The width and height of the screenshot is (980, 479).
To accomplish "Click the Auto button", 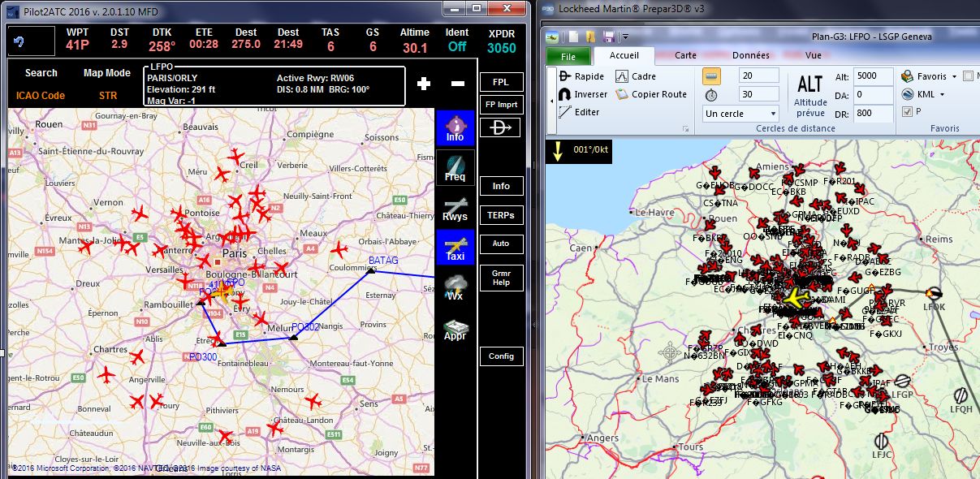I will click(501, 244).
